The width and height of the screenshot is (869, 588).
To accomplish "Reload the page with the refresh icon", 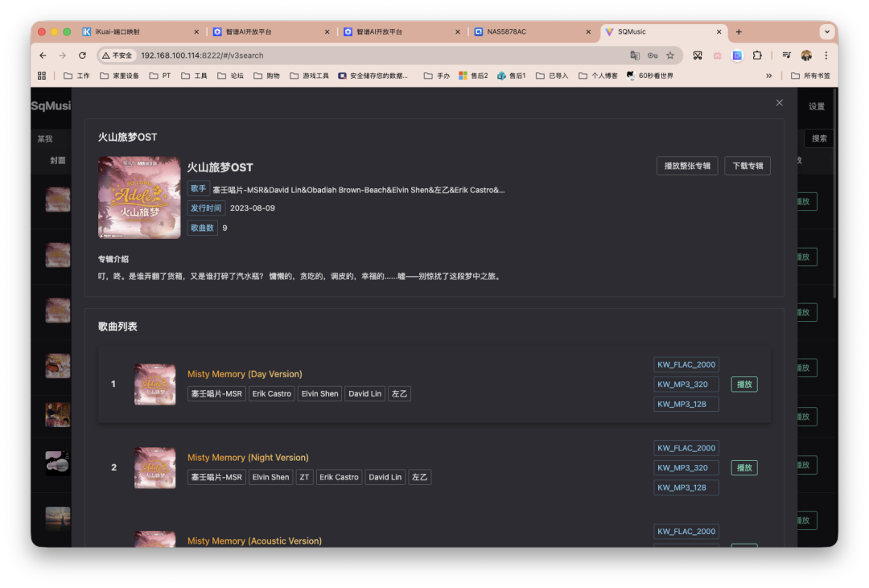I will coord(83,56).
